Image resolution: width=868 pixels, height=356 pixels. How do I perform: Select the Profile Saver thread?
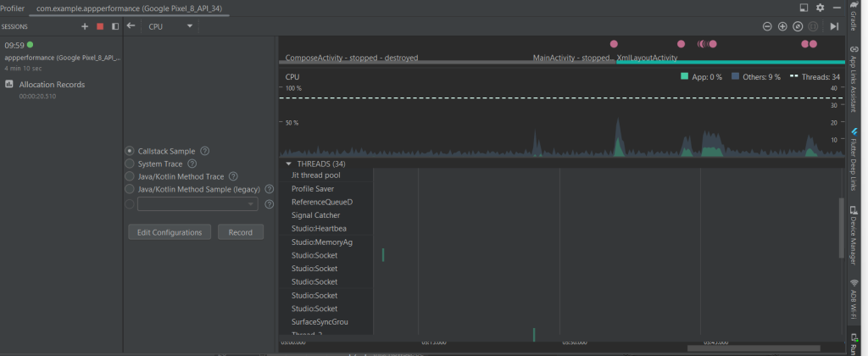pyautogui.click(x=313, y=189)
